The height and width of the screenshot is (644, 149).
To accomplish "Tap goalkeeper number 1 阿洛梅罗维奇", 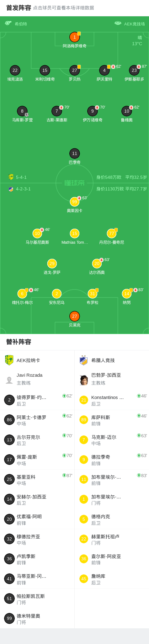I will click(75, 37).
